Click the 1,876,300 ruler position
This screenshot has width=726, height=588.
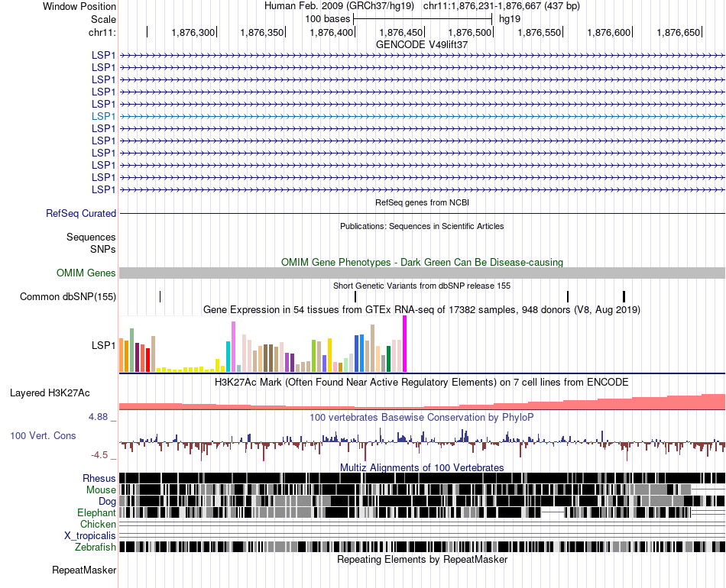[x=193, y=32]
